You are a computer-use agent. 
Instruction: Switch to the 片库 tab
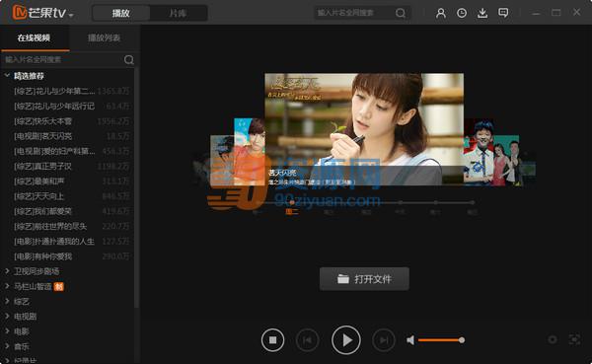(x=178, y=13)
